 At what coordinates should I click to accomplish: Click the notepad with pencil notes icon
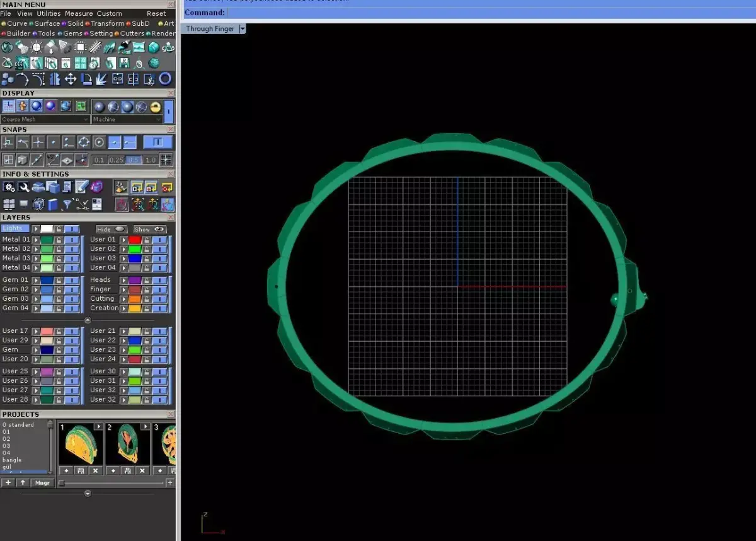coord(82,187)
